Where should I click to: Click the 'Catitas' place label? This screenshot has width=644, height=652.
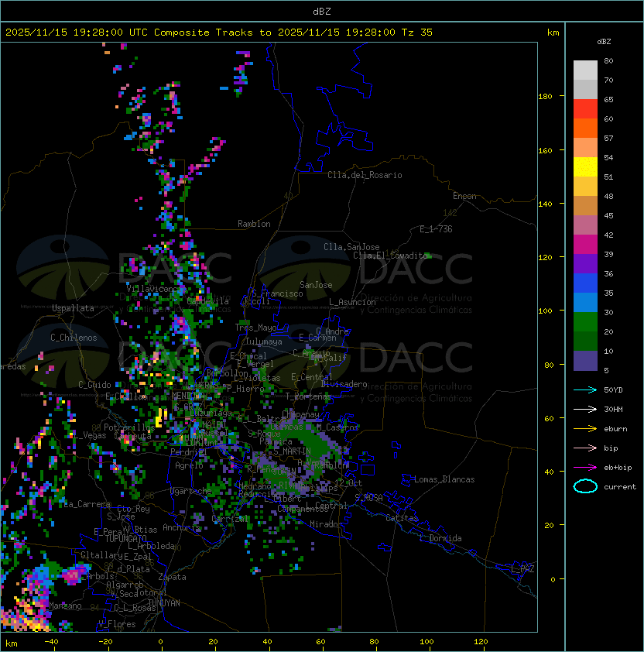(402, 518)
